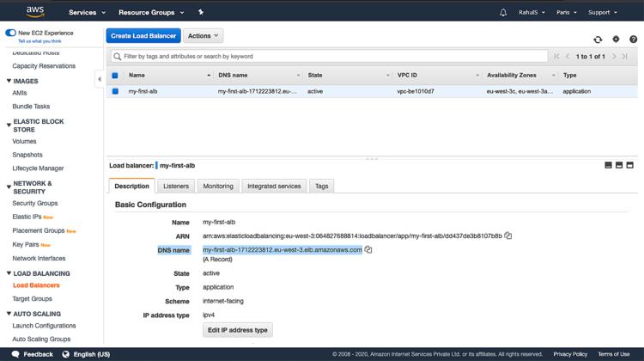
Task: Uncheck the my-first-alb row checkbox
Action: click(x=115, y=91)
